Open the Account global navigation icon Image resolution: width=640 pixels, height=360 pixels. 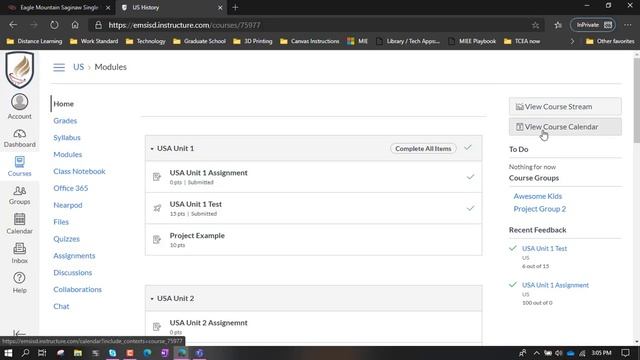(19, 106)
